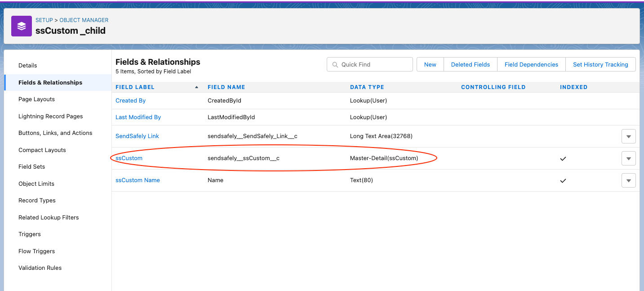Open Deleted Fields
Screen dimensions: 644x291
click(471, 65)
